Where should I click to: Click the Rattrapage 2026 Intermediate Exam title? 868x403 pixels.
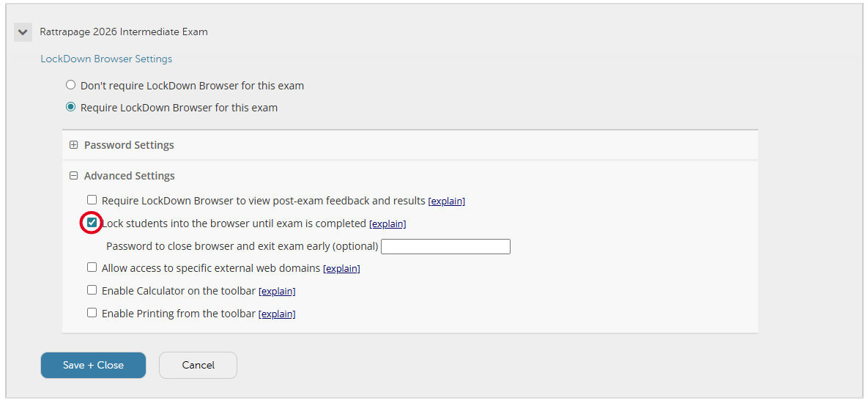[x=124, y=32]
